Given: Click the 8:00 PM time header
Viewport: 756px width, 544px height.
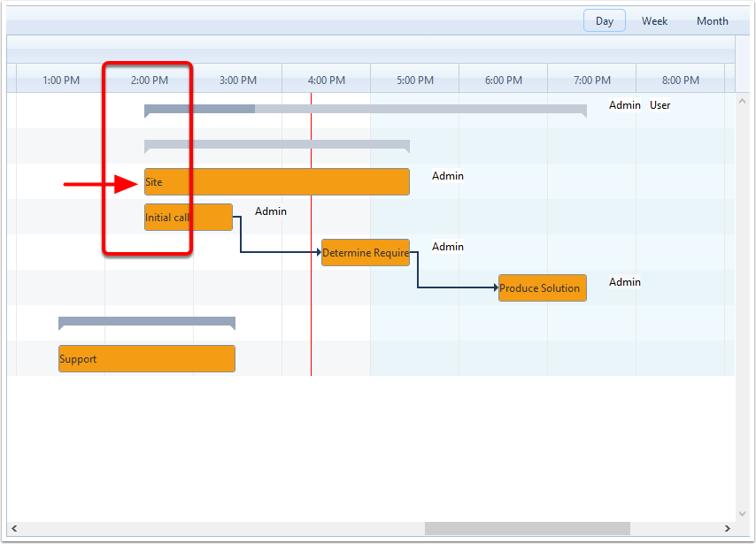Looking at the screenshot, I should [680, 80].
